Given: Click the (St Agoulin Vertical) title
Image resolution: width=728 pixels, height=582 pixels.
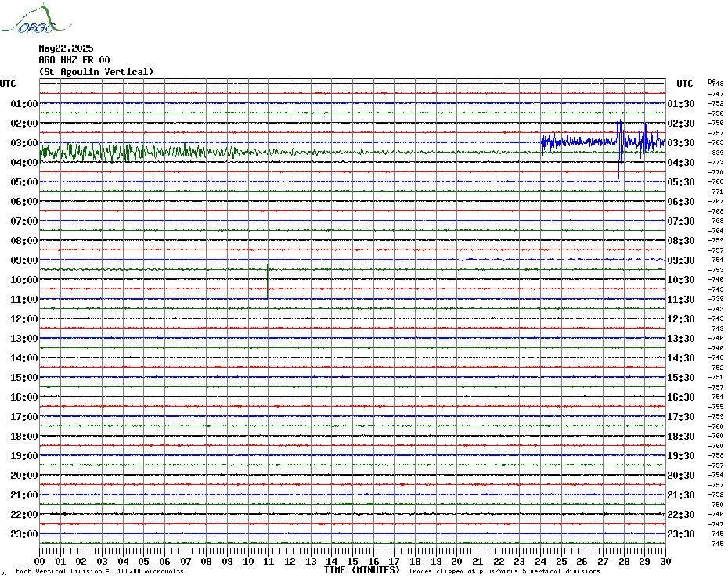Looking at the screenshot, I should coord(96,71).
